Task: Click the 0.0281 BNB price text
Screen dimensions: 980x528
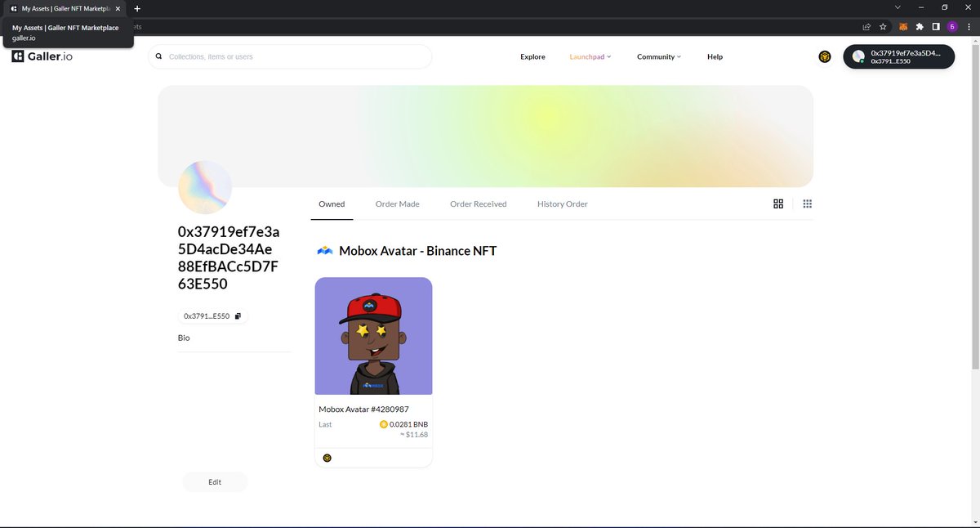Action: (408, 424)
